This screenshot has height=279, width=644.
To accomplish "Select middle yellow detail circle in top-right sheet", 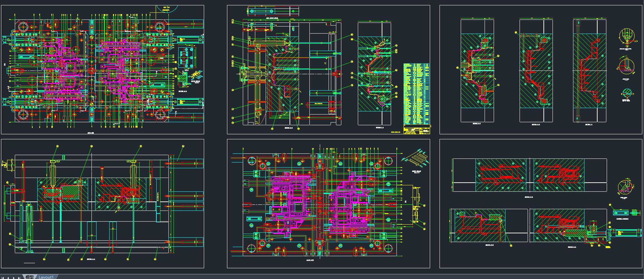I will click(626, 66).
